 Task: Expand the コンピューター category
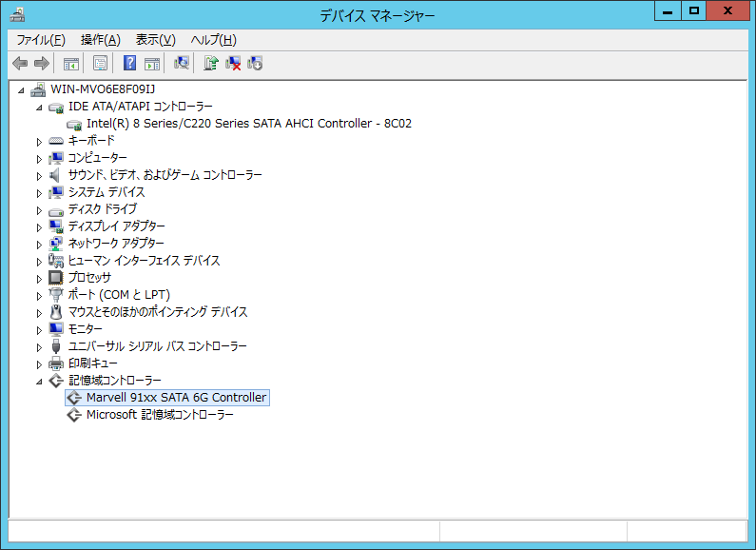(x=39, y=159)
